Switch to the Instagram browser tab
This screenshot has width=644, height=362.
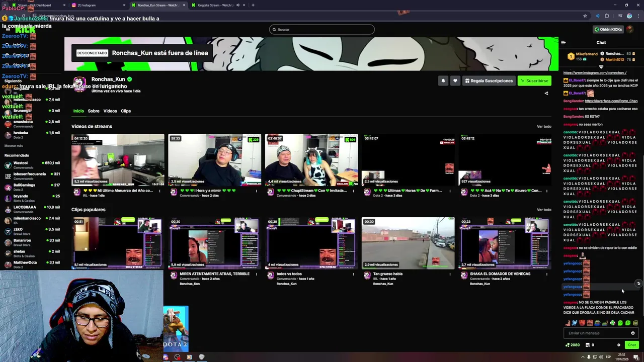click(x=98, y=5)
